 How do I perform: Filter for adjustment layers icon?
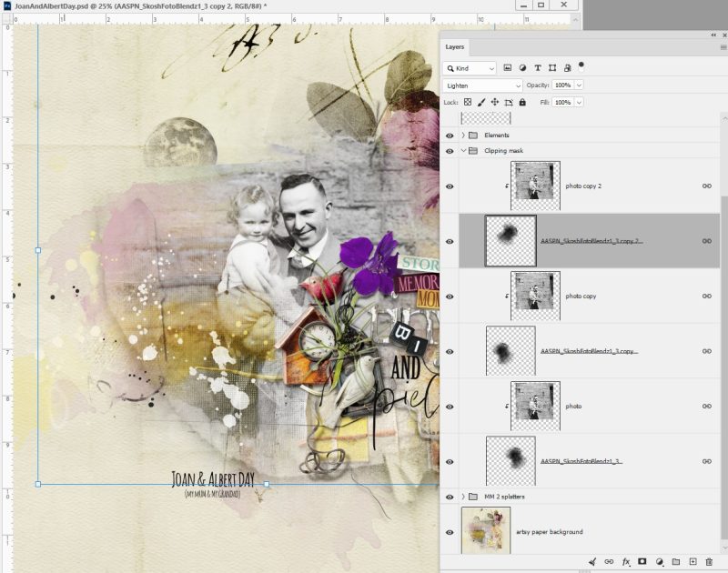pyautogui.click(x=522, y=68)
